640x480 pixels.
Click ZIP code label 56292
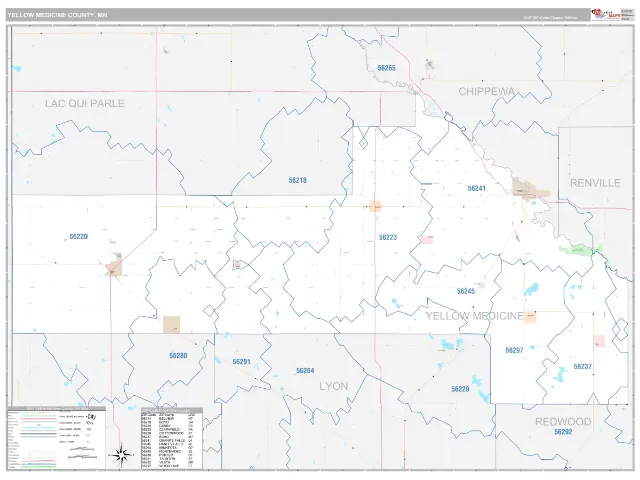coord(563,432)
